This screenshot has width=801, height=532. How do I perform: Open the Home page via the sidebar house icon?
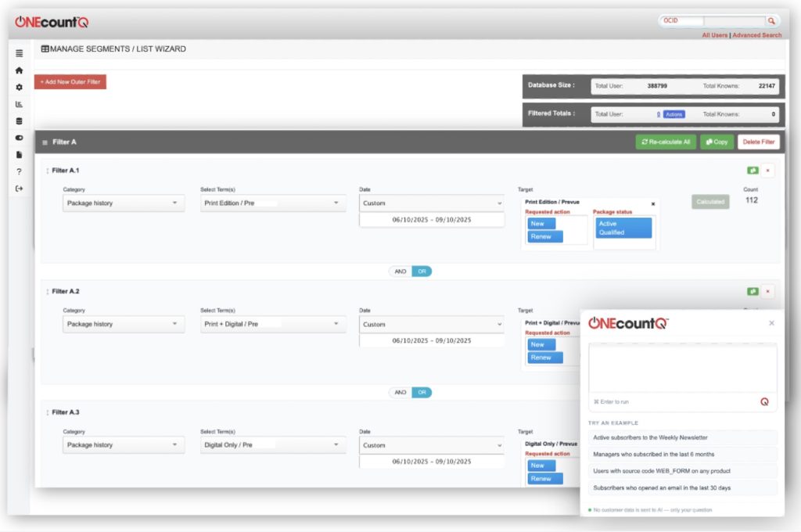pyautogui.click(x=19, y=70)
